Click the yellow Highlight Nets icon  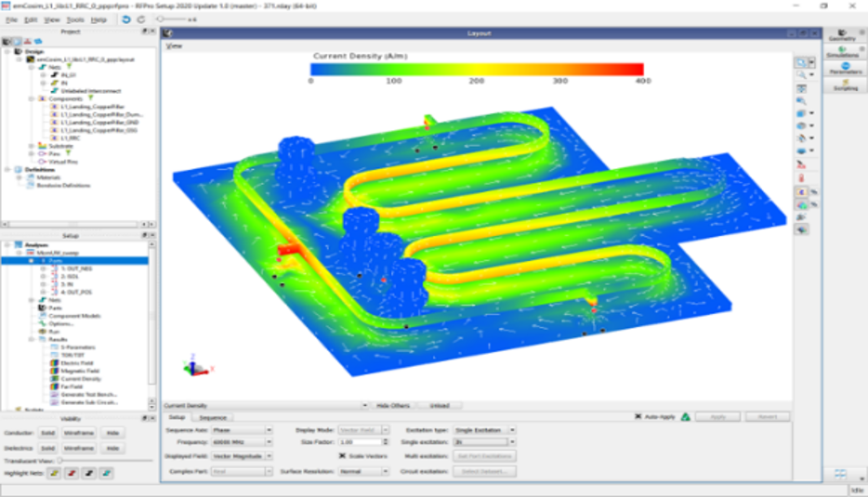click(x=57, y=474)
